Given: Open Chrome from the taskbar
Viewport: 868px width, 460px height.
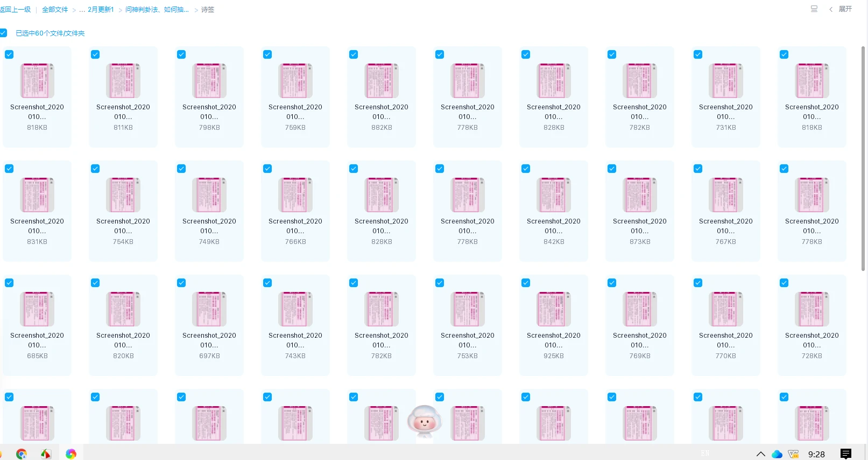Looking at the screenshot, I should coord(22,454).
